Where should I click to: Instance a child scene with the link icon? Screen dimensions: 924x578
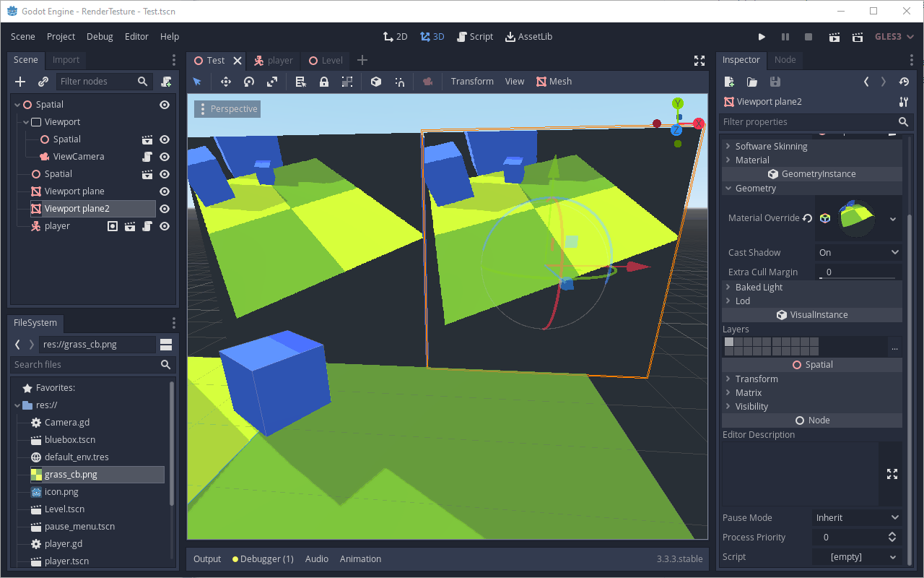pos(43,81)
